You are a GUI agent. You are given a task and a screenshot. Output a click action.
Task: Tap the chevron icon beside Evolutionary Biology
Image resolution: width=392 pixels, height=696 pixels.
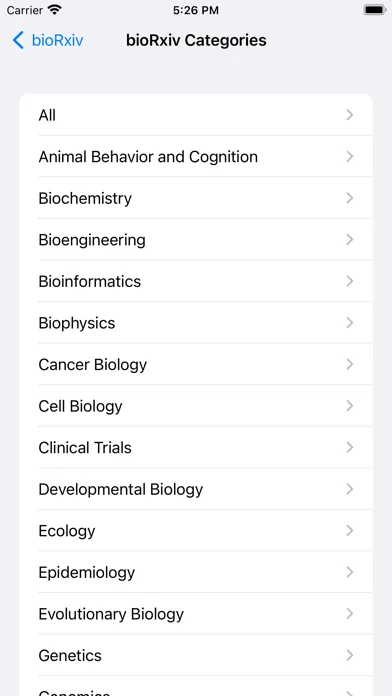pos(350,614)
